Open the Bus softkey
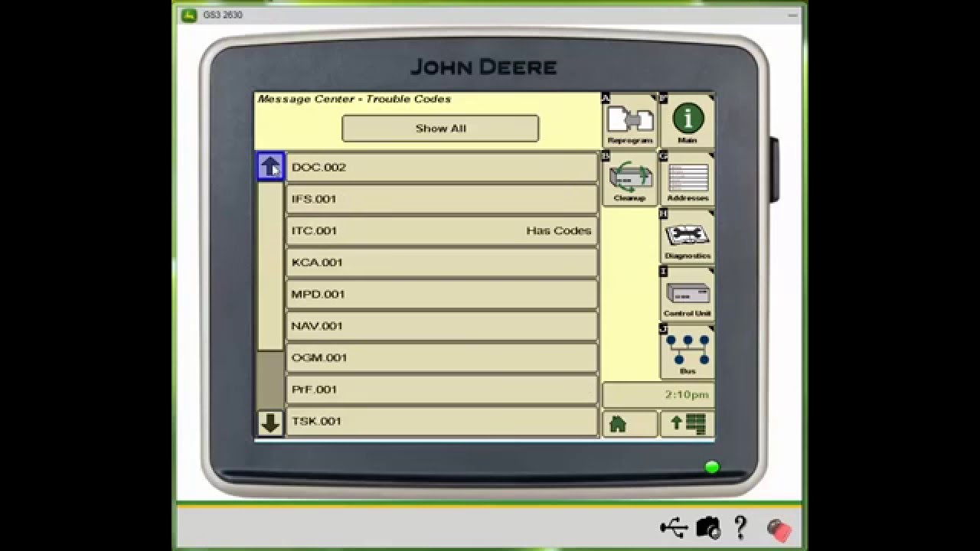 click(x=688, y=351)
